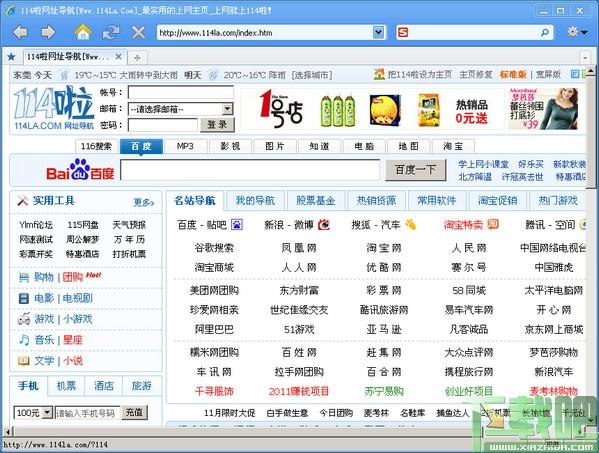Screen dimensions: 599x453
Task: Click the favorites star icon
Action: coord(11,57)
